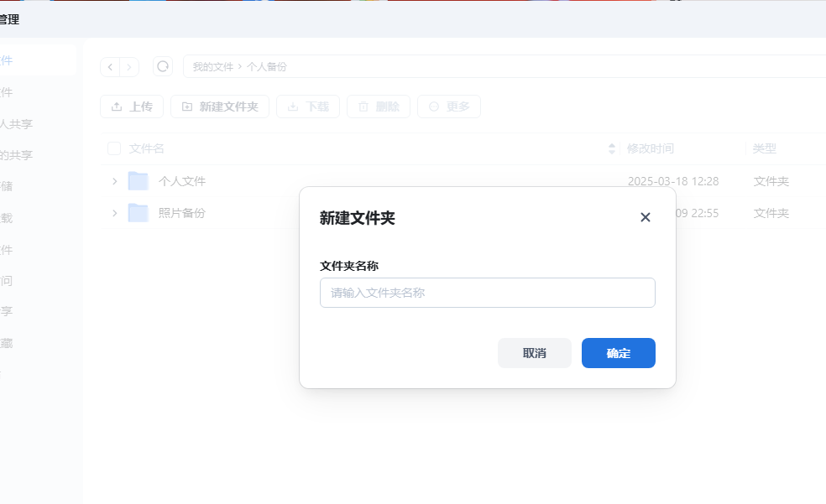Select the 照片备份 folder icon
The image size is (826, 504).
click(139, 212)
